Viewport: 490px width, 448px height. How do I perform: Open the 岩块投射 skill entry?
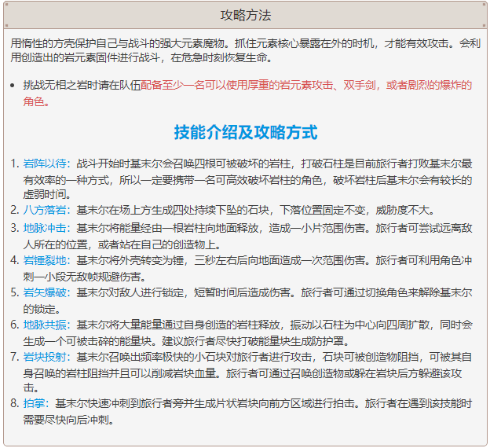coord(45,356)
